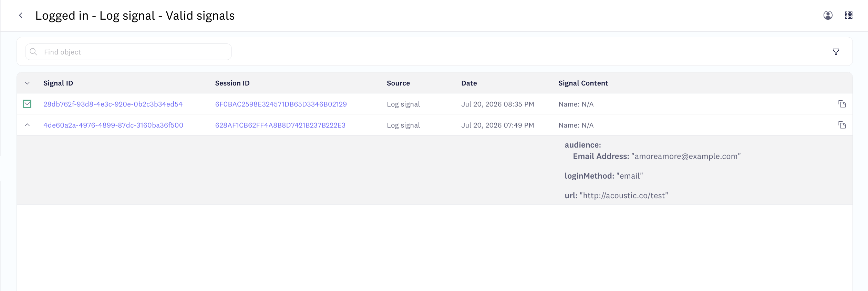Open session 6F0BAC2598E324571DB65D3346B02129
This screenshot has width=868, height=291.
click(x=281, y=104)
